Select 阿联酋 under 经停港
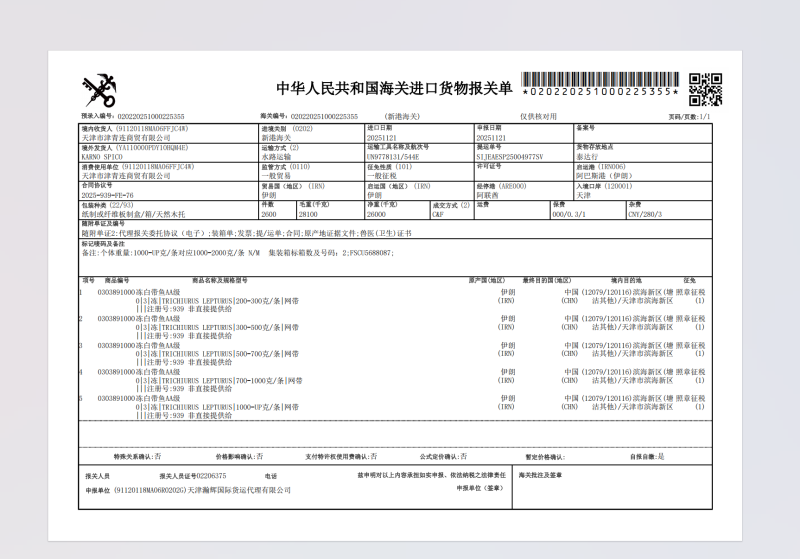Viewport: 800px width, 559px height. pyautogui.click(x=487, y=196)
